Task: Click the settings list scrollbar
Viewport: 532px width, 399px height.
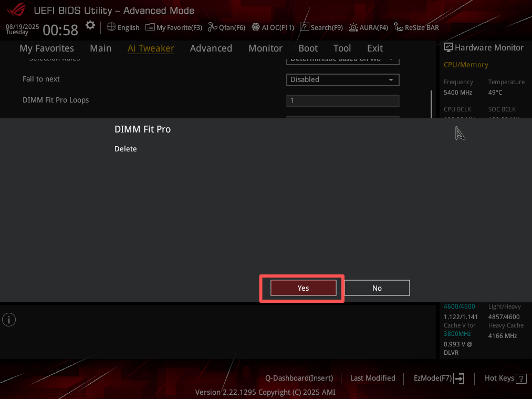Action: click(x=431, y=104)
